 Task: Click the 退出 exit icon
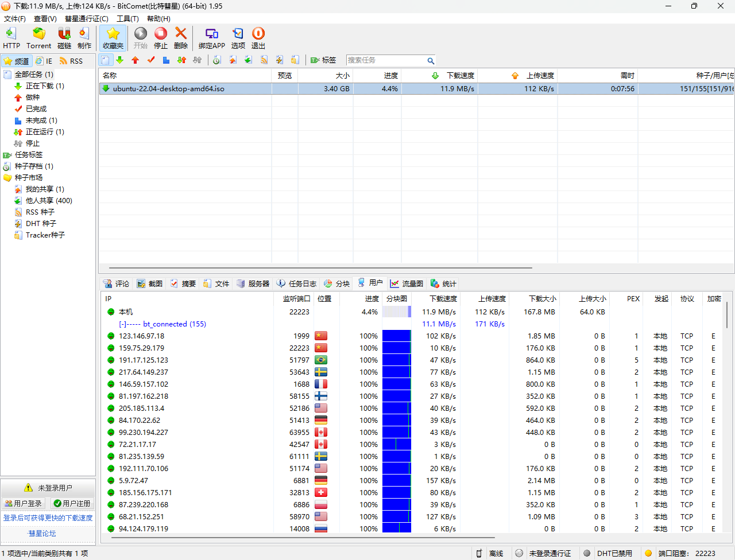258,38
